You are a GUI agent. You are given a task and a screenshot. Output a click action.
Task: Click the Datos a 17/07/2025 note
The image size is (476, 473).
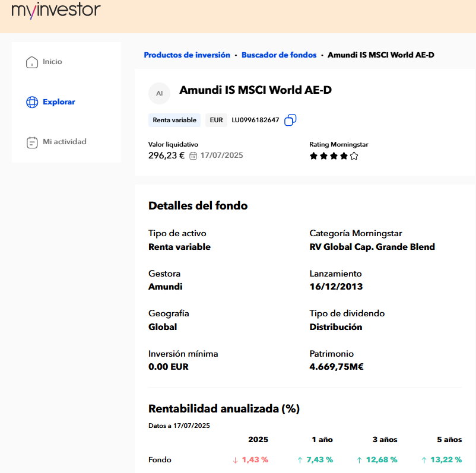[x=179, y=426]
